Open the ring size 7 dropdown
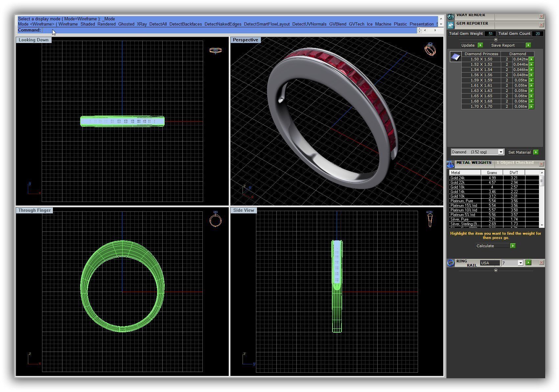Screen dimensions: 559x392 [x=520, y=263]
